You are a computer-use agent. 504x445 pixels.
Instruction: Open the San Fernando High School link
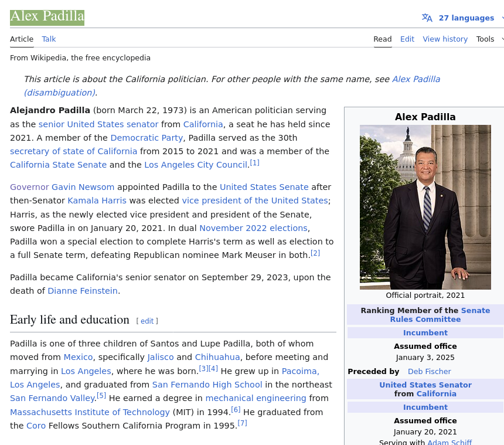tap(207, 385)
